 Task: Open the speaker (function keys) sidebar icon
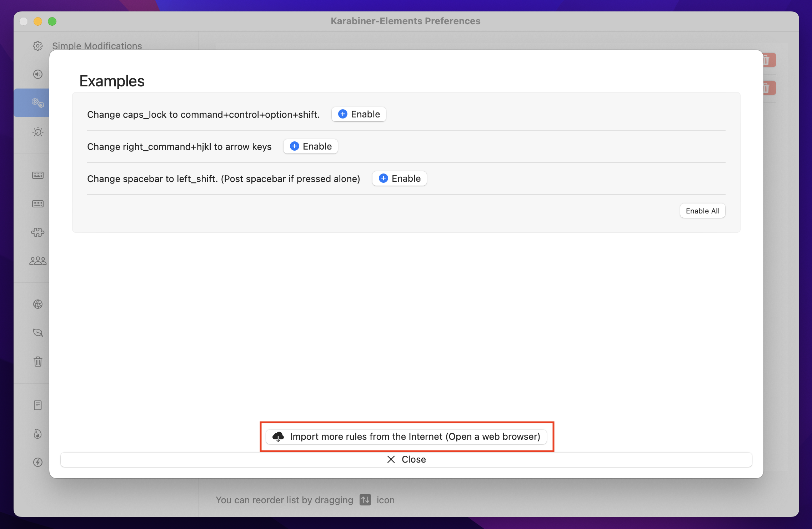tap(38, 74)
